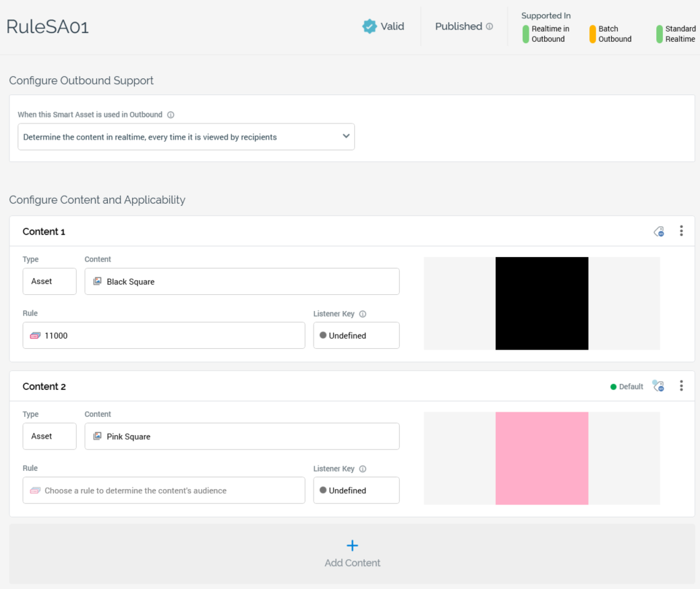Click Content 2 Listener Key info icon
The image size is (700, 589).
[363, 469]
